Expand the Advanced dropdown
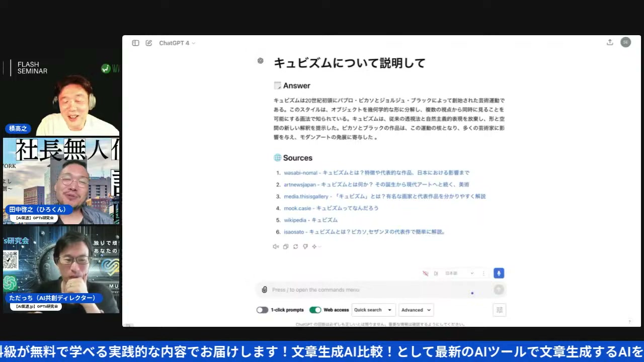Image resolution: width=644 pixels, height=362 pixels. click(416, 310)
